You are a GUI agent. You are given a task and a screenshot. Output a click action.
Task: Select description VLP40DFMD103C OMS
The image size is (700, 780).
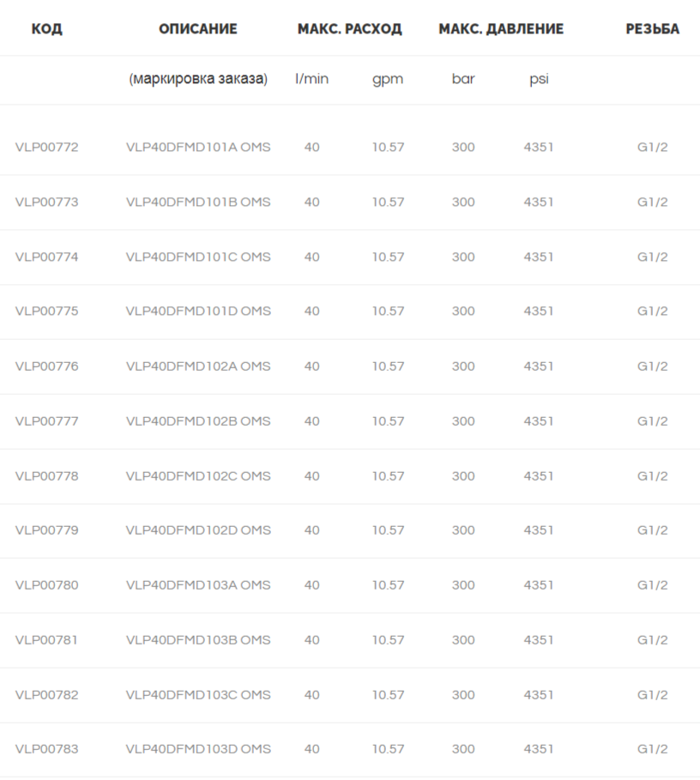coord(198,695)
